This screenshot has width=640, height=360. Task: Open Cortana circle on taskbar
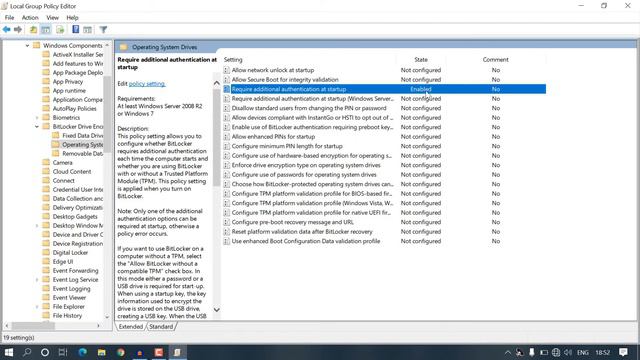45,352
